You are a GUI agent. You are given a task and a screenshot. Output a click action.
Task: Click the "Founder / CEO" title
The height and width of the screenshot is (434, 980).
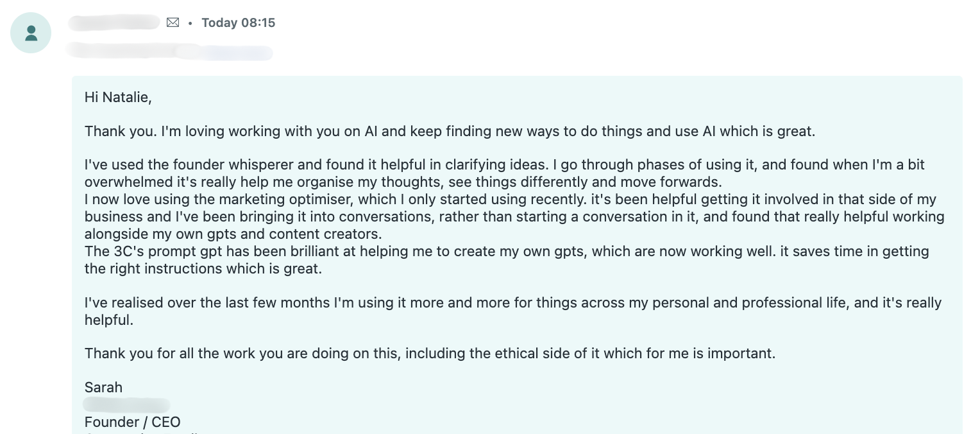[132, 422]
